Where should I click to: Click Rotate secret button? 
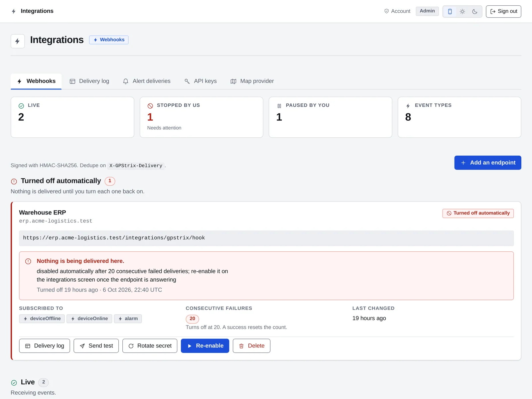(x=150, y=346)
